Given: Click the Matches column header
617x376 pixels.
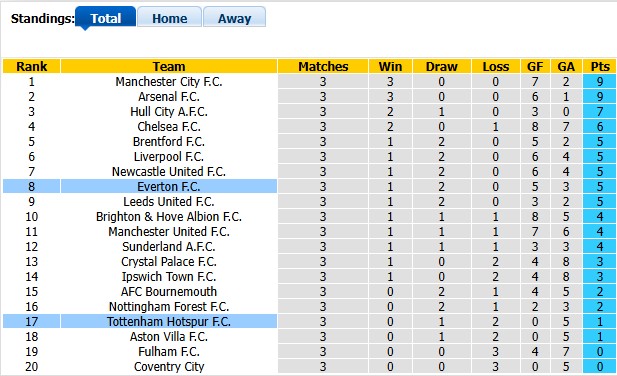Looking at the screenshot, I should pyautogui.click(x=323, y=66).
